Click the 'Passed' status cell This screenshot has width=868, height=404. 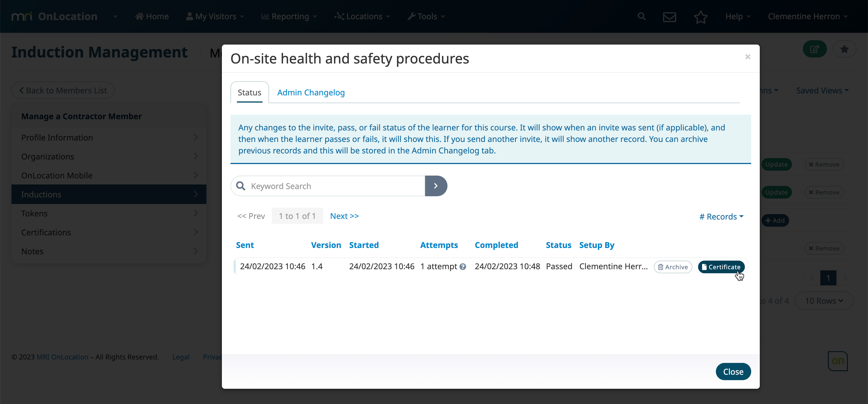559,266
